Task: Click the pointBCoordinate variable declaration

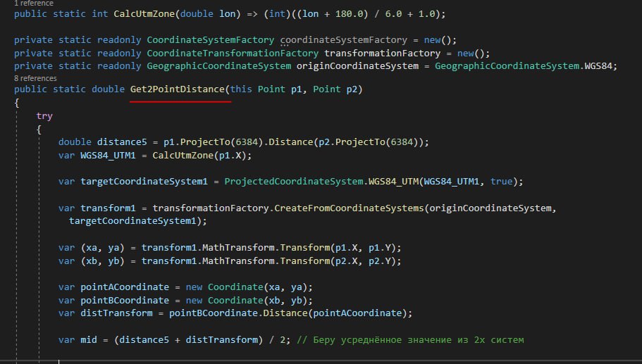Action: click(x=125, y=300)
